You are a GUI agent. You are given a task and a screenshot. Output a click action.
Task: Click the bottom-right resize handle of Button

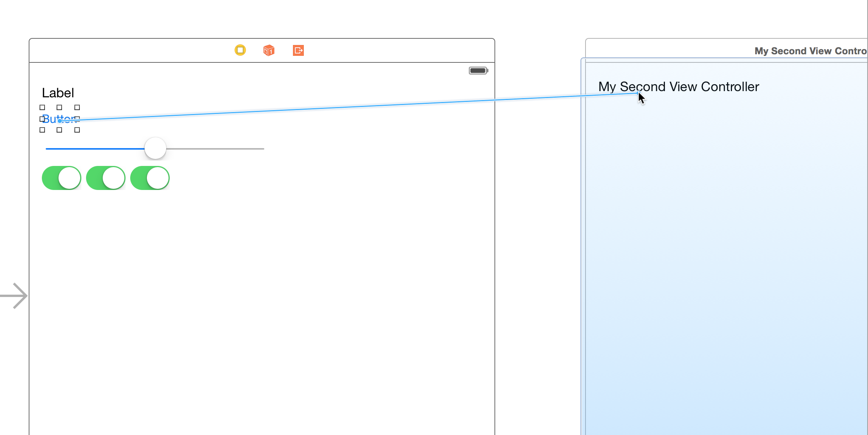[x=77, y=130]
